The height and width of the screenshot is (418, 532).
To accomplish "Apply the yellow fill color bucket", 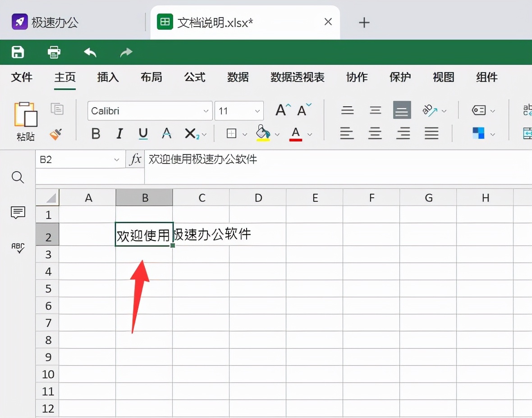I will (263, 133).
